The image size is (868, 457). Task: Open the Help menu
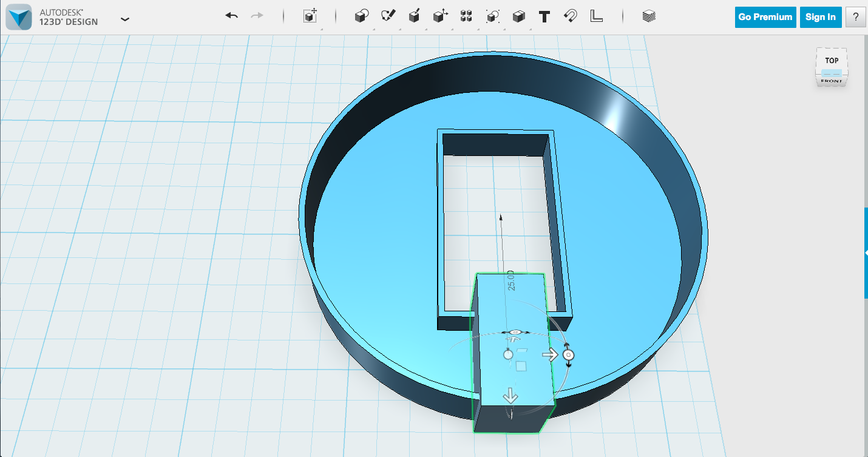click(856, 17)
